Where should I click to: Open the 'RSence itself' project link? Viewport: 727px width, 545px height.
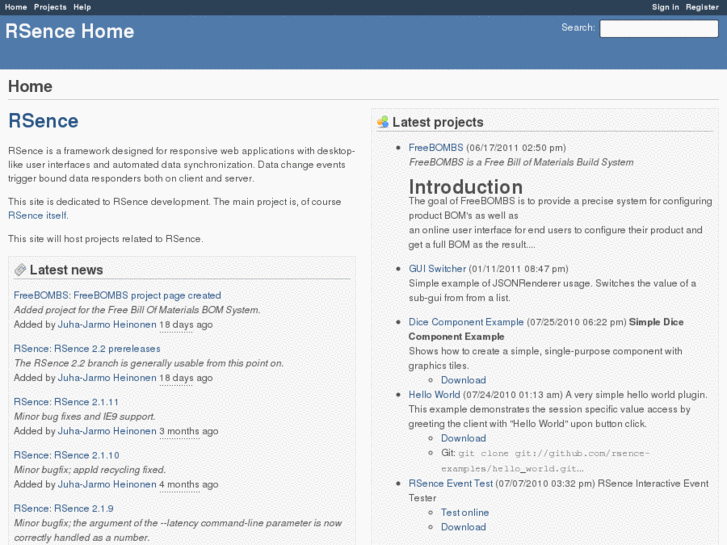[38, 215]
